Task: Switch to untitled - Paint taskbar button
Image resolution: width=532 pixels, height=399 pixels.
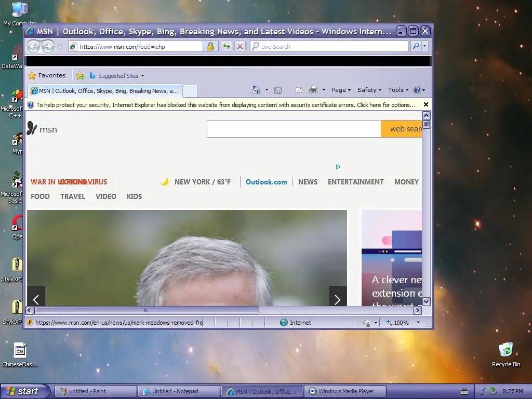Action: [96, 391]
